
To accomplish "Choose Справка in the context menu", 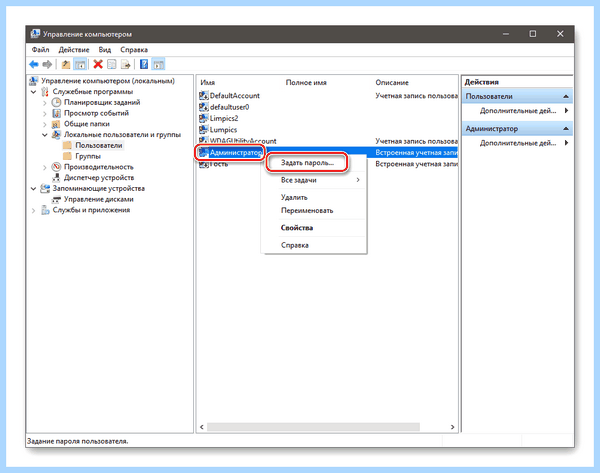I will pyautogui.click(x=314, y=245).
